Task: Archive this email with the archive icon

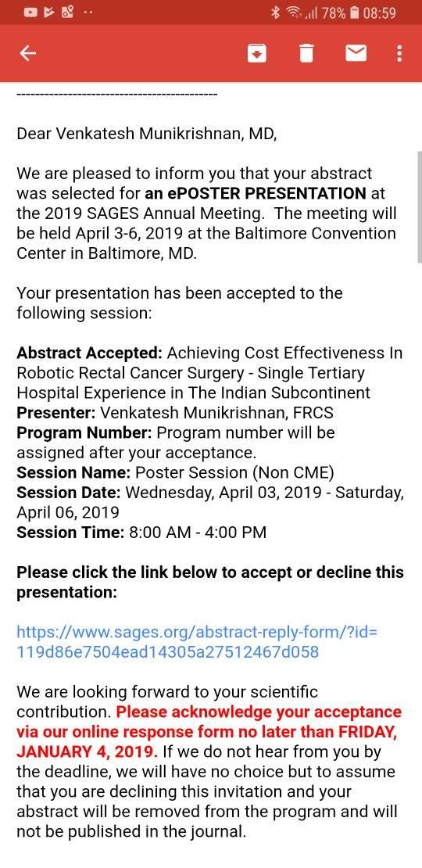Action: click(257, 53)
